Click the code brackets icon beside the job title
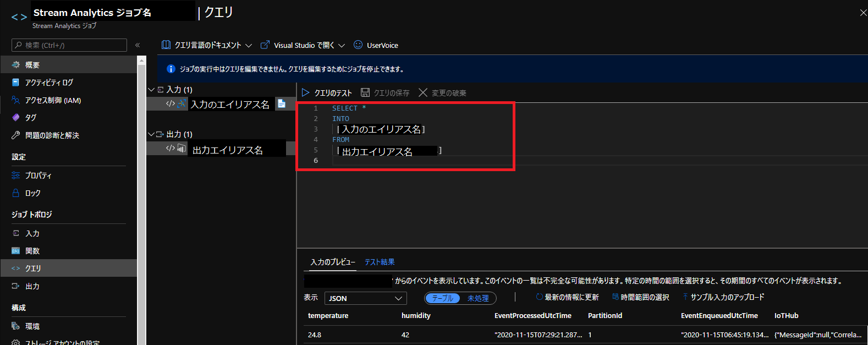 19,17
